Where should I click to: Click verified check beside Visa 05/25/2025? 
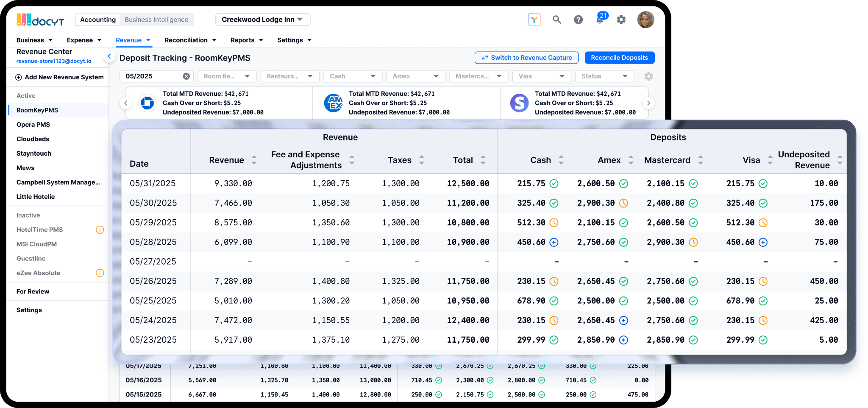[x=763, y=301]
